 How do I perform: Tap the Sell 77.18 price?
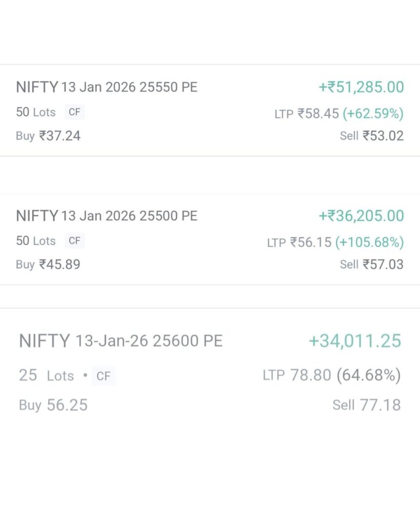(x=366, y=405)
